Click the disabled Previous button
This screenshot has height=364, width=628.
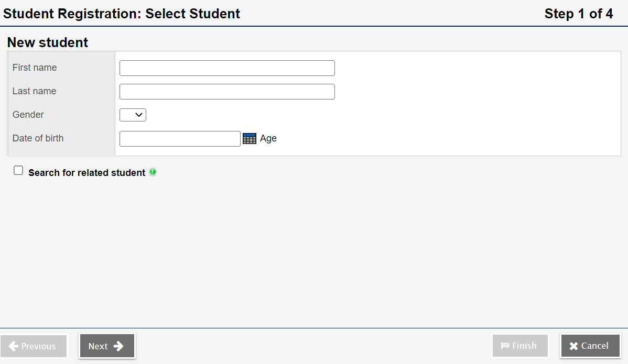tap(34, 346)
